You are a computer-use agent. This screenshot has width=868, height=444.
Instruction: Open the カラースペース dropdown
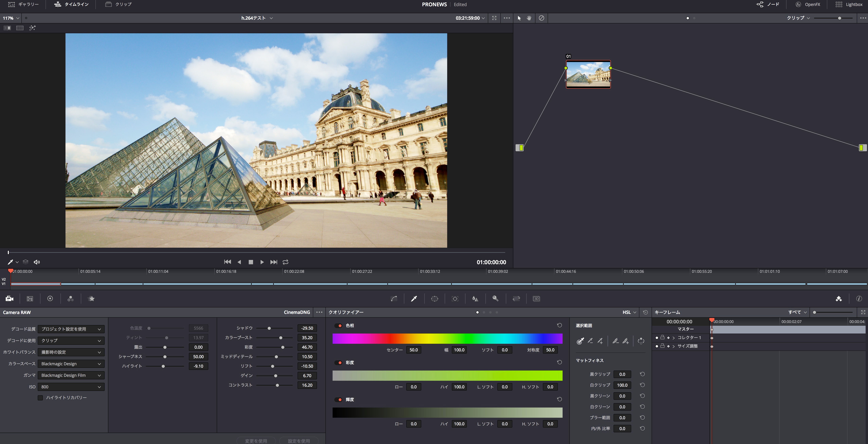[71, 364]
